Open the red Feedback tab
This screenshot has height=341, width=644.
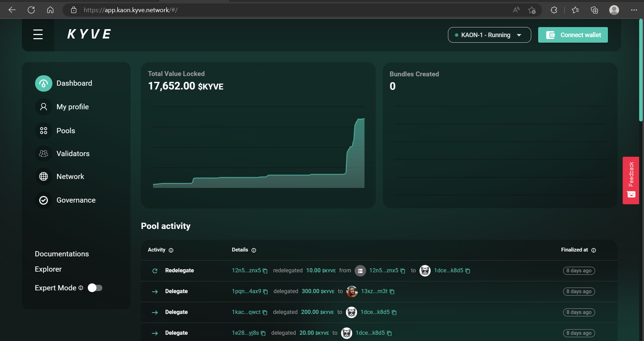631,180
